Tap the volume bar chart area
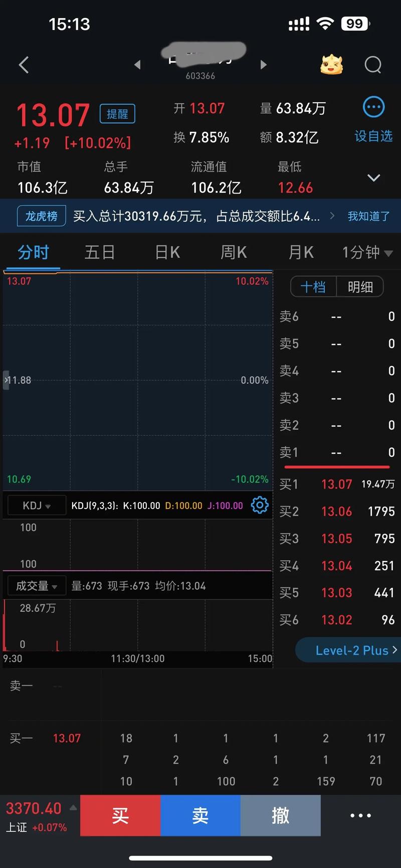The image size is (401, 868). [138, 624]
